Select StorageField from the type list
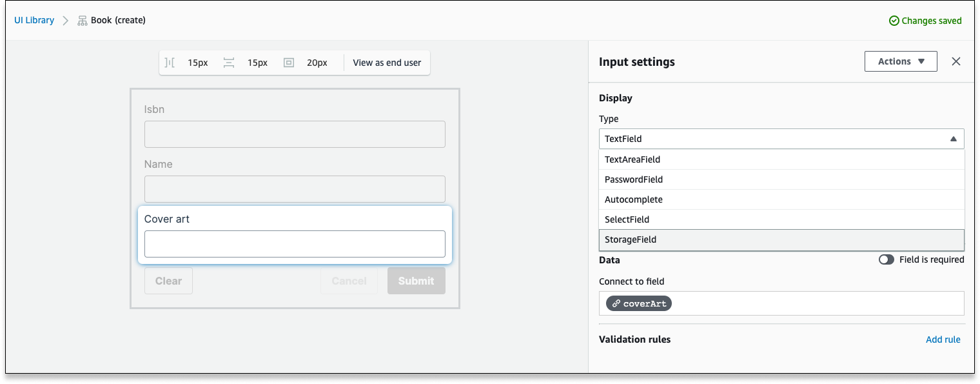Viewport: 980px width, 384px height. tap(781, 239)
